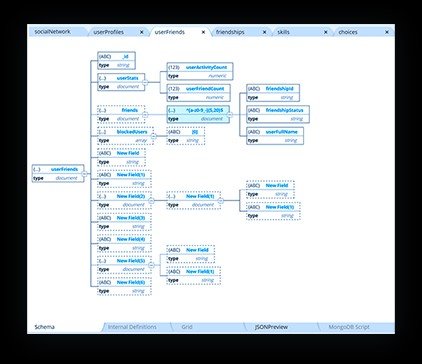Close the userProfiles tab
422x364 pixels.
coord(142,32)
